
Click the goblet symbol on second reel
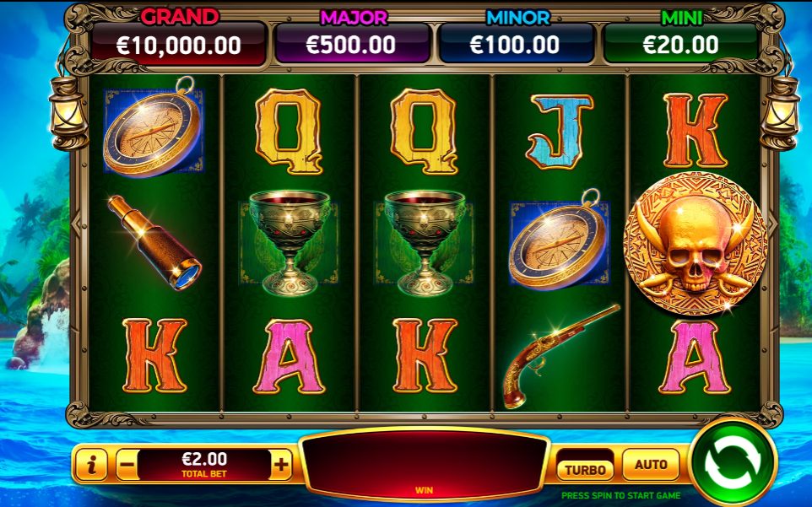[x=289, y=242]
